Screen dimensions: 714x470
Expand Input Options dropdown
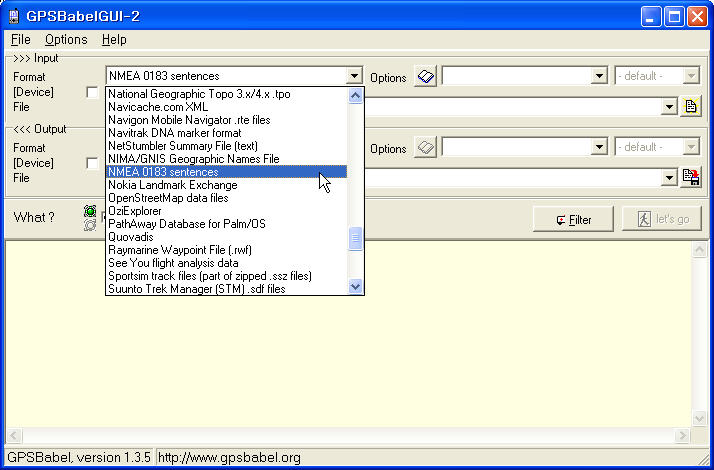point(599,76)
